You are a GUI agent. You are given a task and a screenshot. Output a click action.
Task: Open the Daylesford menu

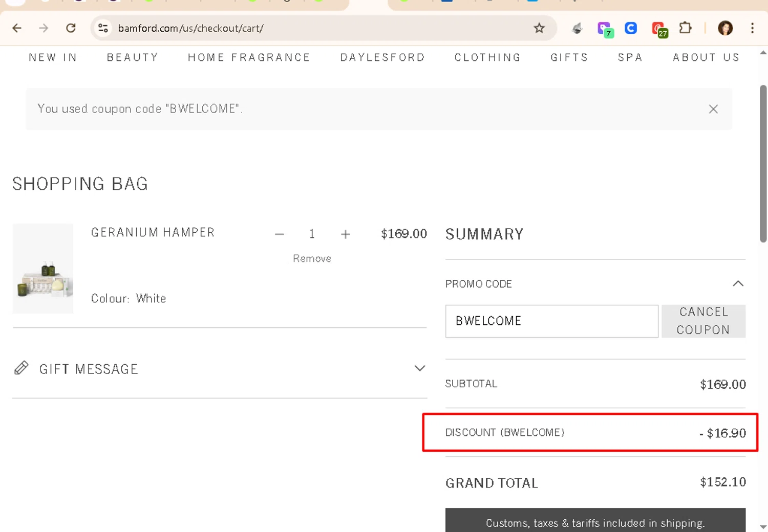pos(382,57)
